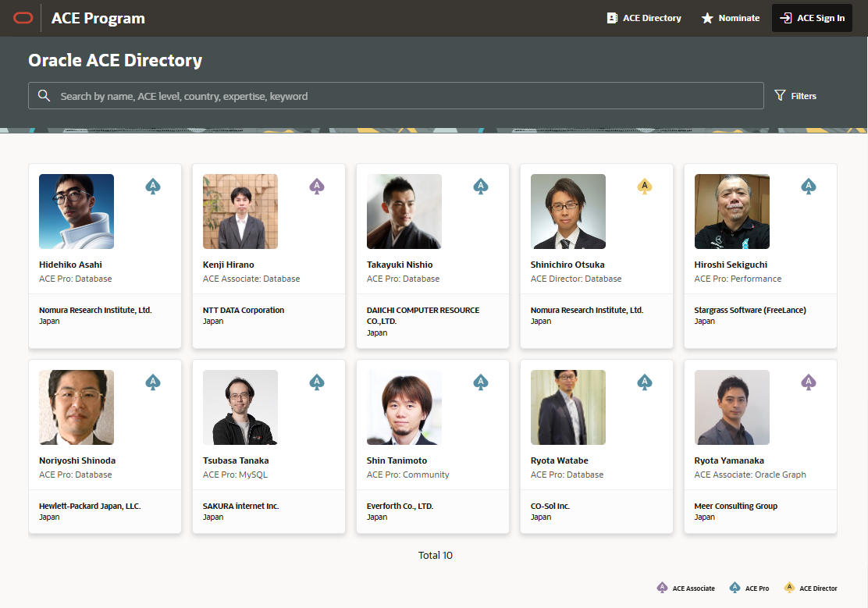
Task: Click the ACE Pro legend icon
Action: click(x=735, y=588)
